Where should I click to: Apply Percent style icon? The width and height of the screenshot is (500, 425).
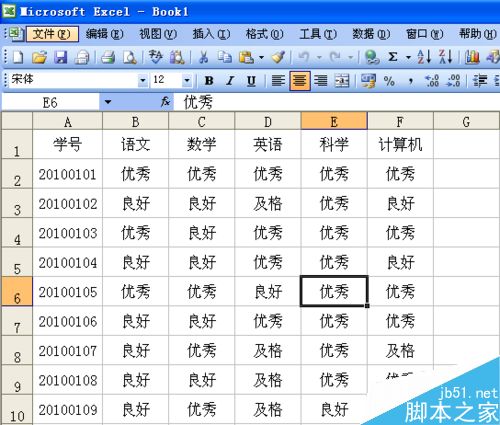pos(389,80)
